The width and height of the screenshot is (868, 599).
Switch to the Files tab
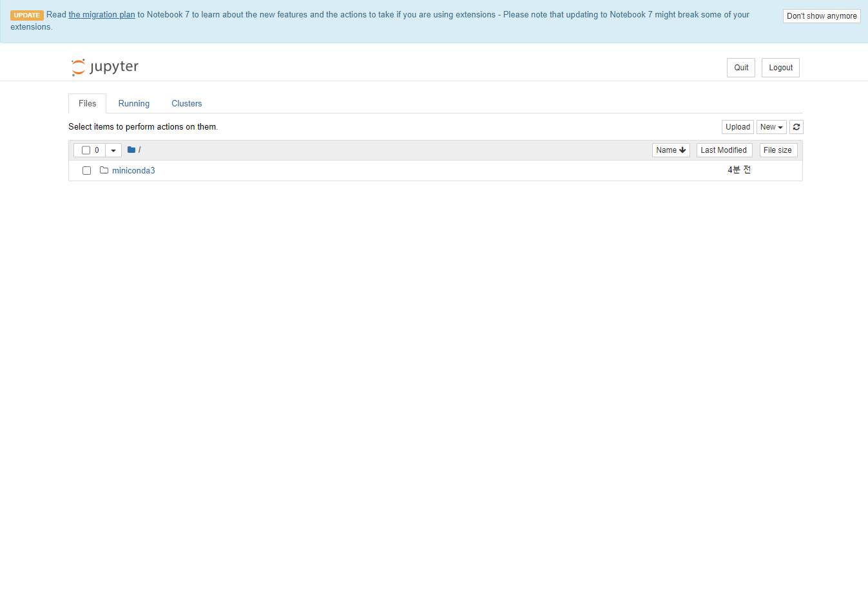(x=87, y=103)
